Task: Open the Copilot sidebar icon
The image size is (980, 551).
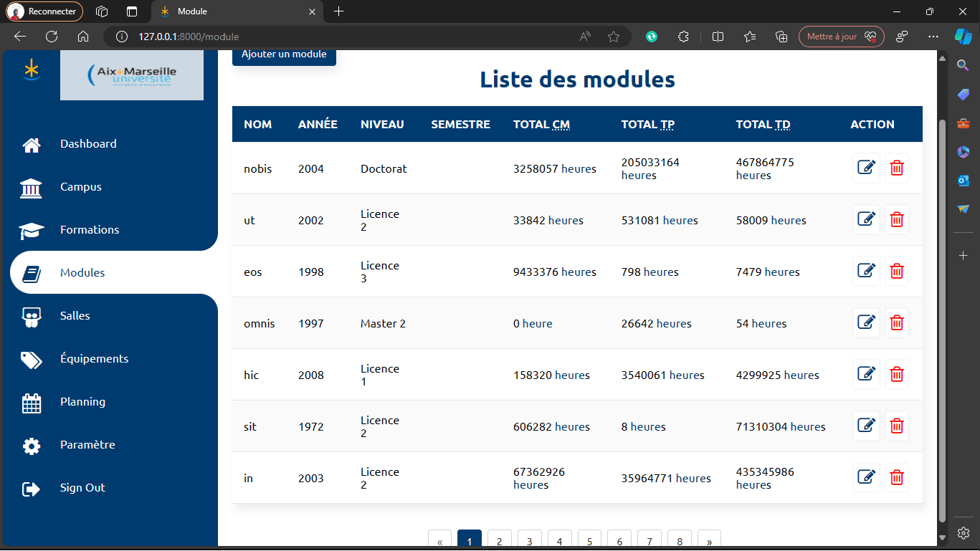Action: coord(963,37)
